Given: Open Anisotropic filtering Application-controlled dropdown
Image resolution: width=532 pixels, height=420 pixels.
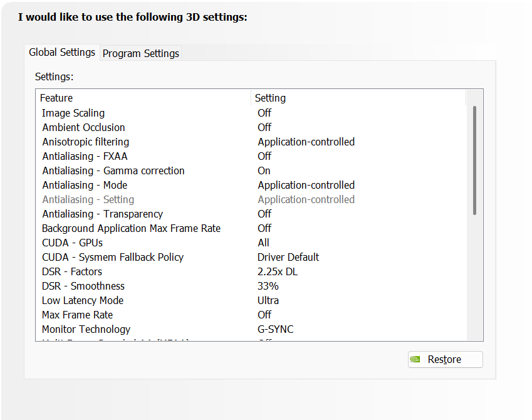Looking at the screenshot, I should coord(306,142).
